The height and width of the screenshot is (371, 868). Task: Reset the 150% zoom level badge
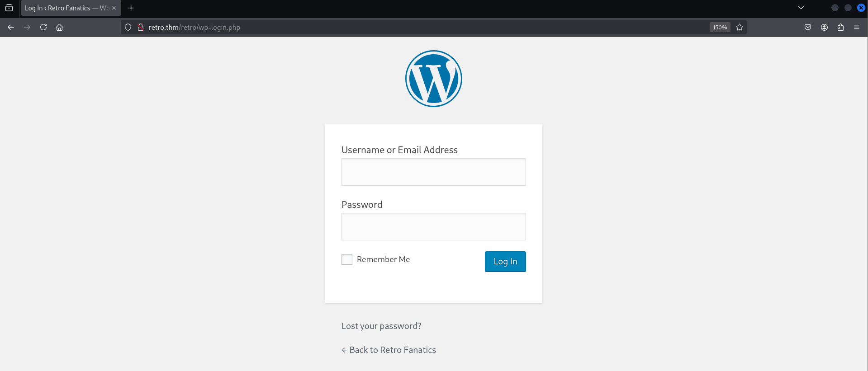(x=720, y=27)
